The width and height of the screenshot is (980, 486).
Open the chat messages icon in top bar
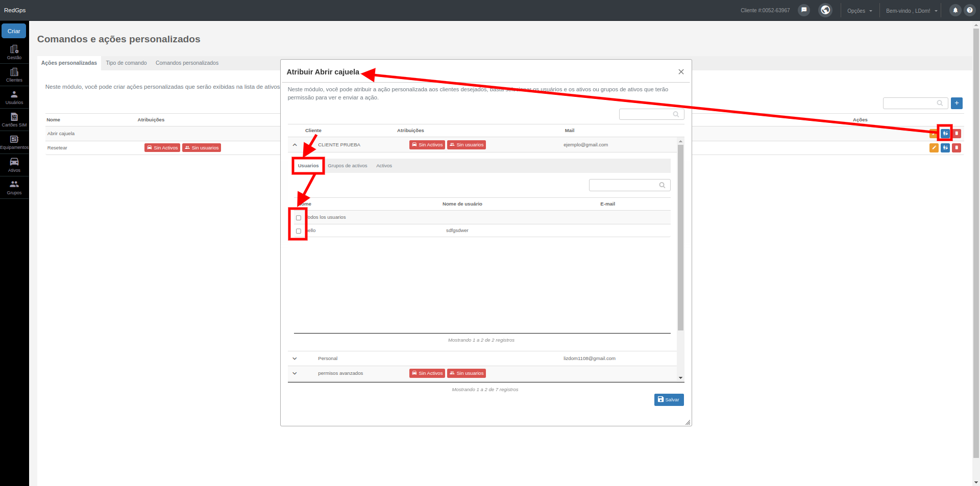(804, 10)
